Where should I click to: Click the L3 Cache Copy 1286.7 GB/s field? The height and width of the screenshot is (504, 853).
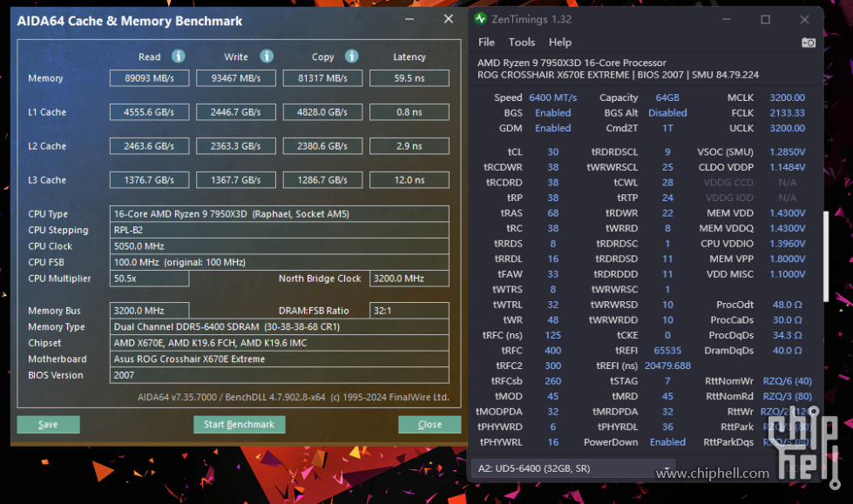pyautogui.click(x=322, y=180)
